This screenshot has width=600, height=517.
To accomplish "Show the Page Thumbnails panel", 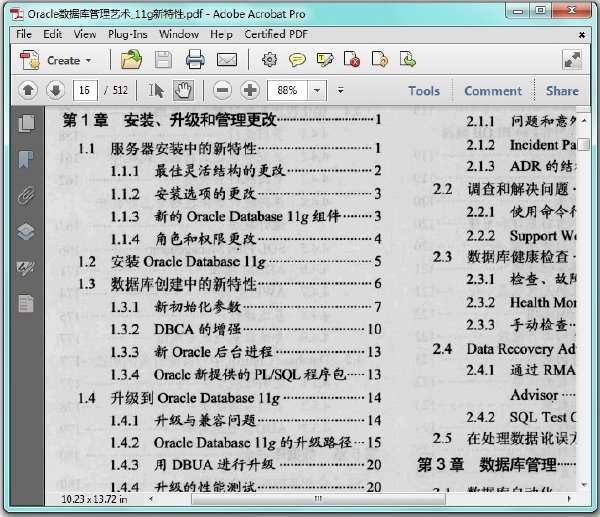I will (26, 123).
